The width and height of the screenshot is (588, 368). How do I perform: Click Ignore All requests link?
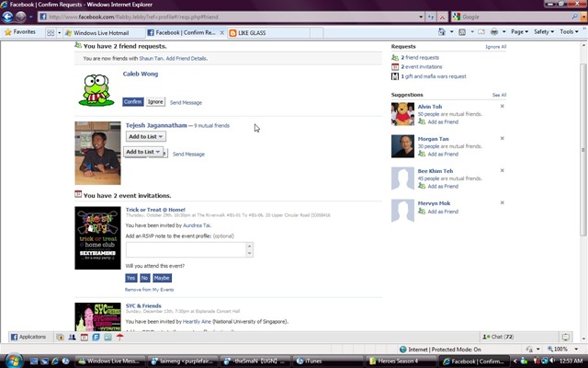click(x=495, y=47)
